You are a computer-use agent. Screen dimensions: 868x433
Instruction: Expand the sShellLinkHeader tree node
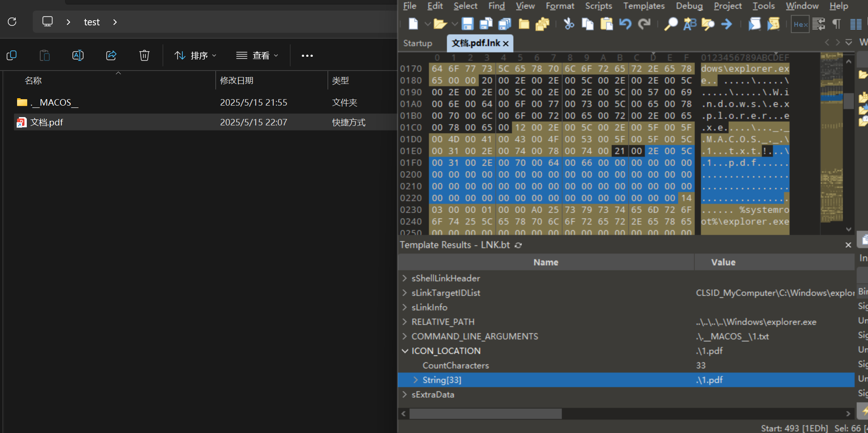[x=405, y=278]
